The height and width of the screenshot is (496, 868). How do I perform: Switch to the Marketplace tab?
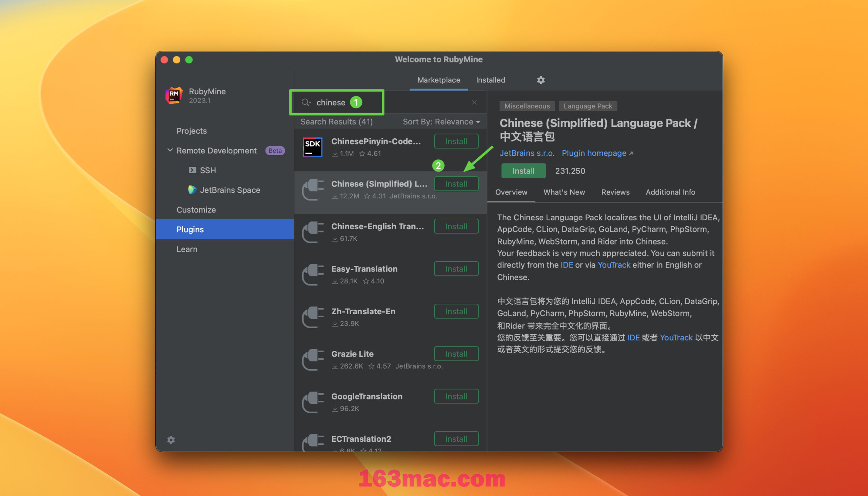click(439, 80)
